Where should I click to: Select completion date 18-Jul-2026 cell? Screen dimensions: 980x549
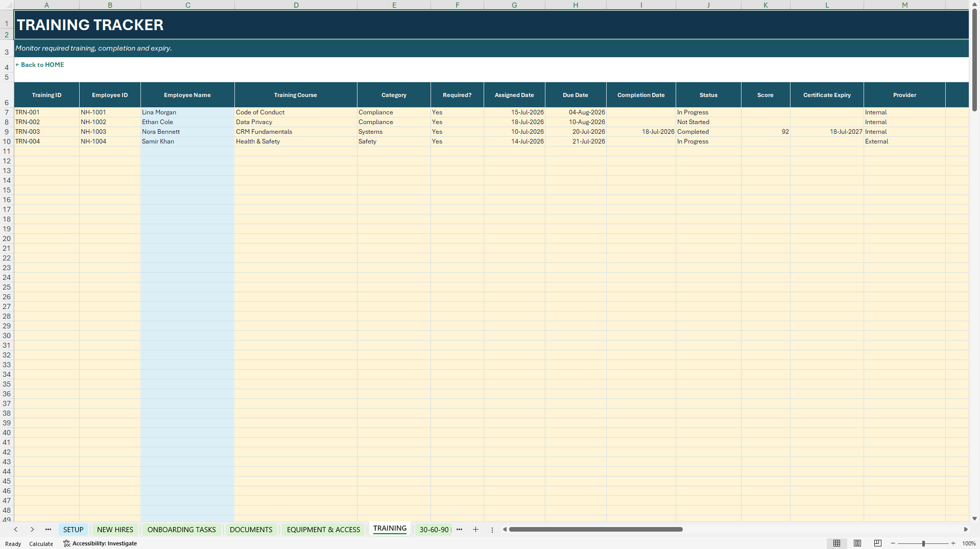(x=641, y=132)
